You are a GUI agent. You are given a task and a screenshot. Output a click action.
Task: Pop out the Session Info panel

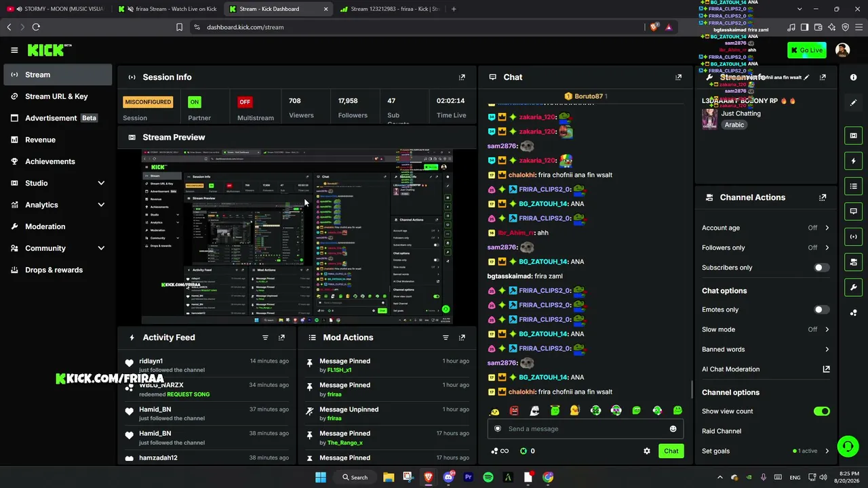[462, 77]
